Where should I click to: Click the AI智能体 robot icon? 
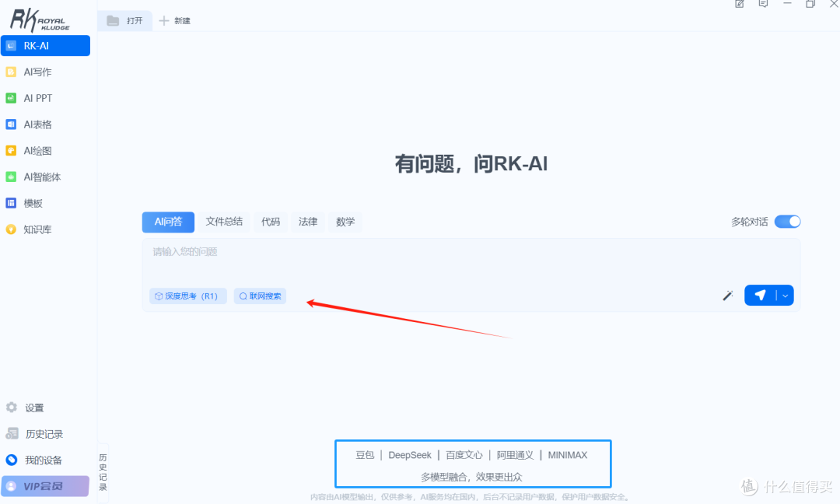pyautogui.click(x=11, y=177)
